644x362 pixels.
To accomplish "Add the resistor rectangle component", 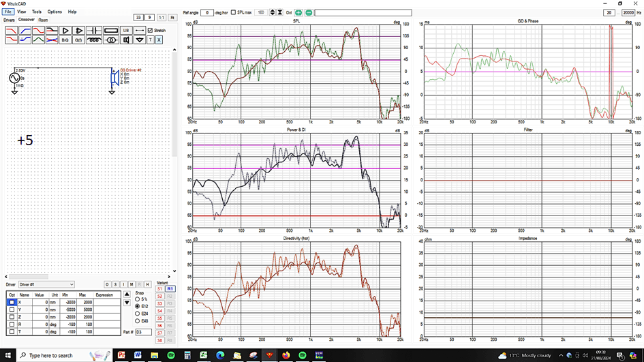I will pyautogui.click(x=111, y=31).
